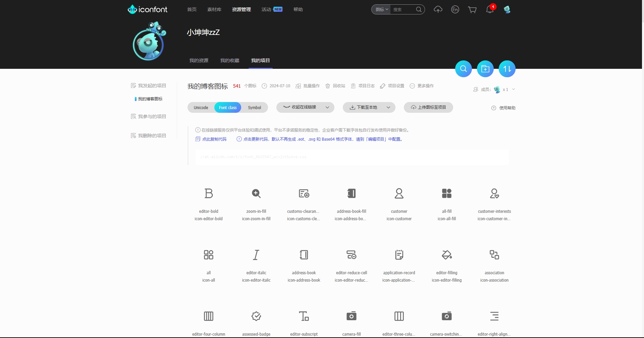Select the camera-fill icon
Viewport: 644px width, 338px height.
[x=351, y=316]
